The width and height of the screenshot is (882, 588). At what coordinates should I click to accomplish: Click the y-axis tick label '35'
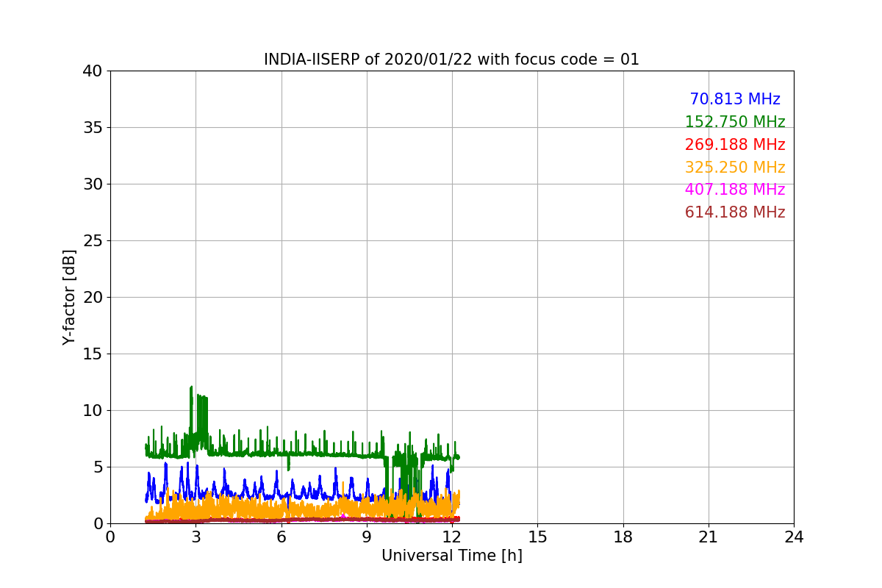[x=93, y=128]
